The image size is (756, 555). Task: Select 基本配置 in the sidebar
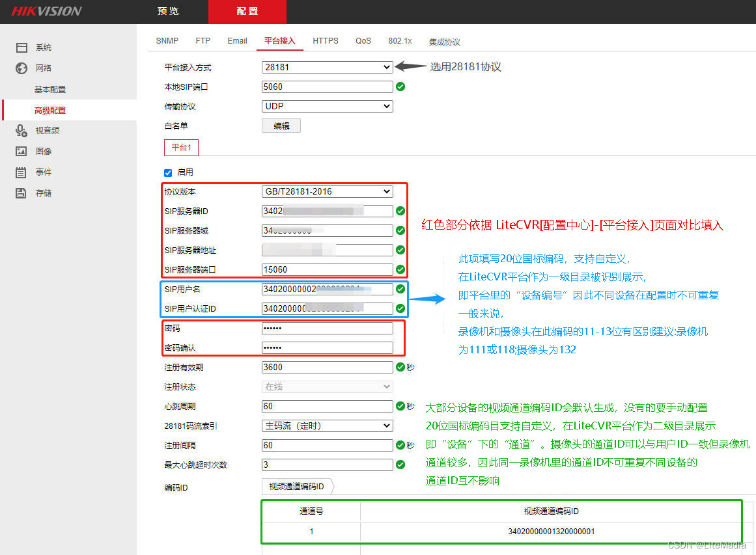[x=49, y=90]
